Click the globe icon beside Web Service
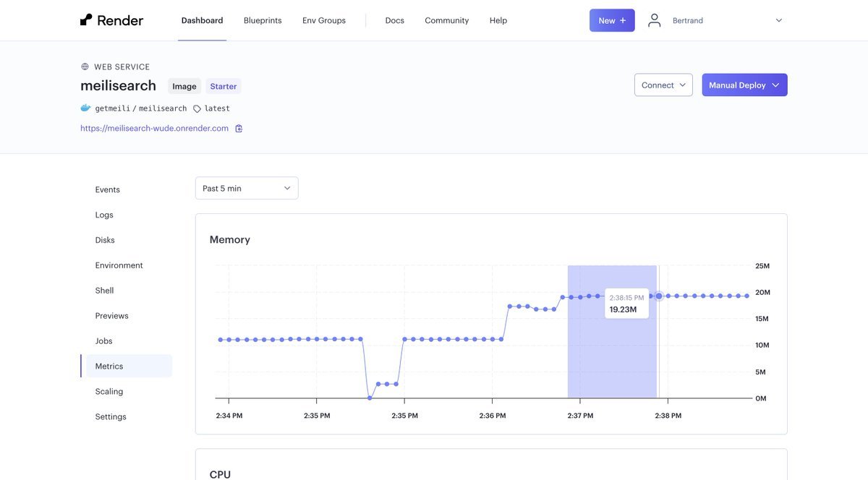 tap(85, 67)
